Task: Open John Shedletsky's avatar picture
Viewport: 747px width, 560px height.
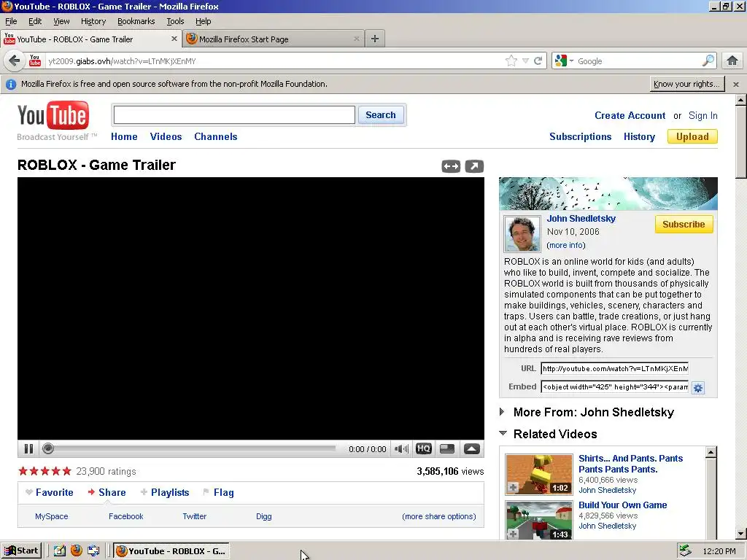Action: pos(522,233)
